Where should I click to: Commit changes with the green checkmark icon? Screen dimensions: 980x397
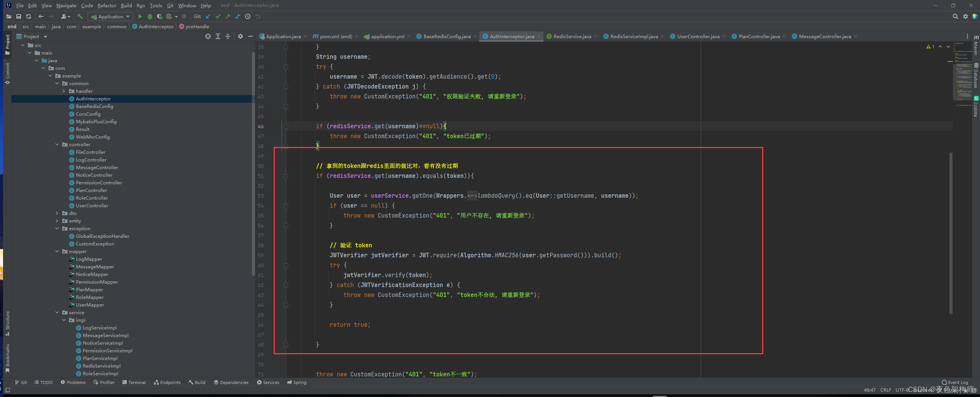click(x=218, y=16)
